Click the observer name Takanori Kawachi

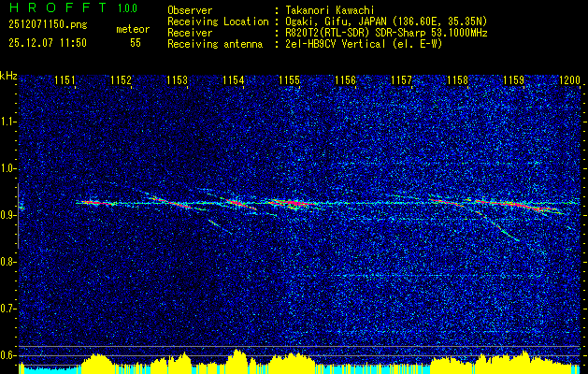330,10
